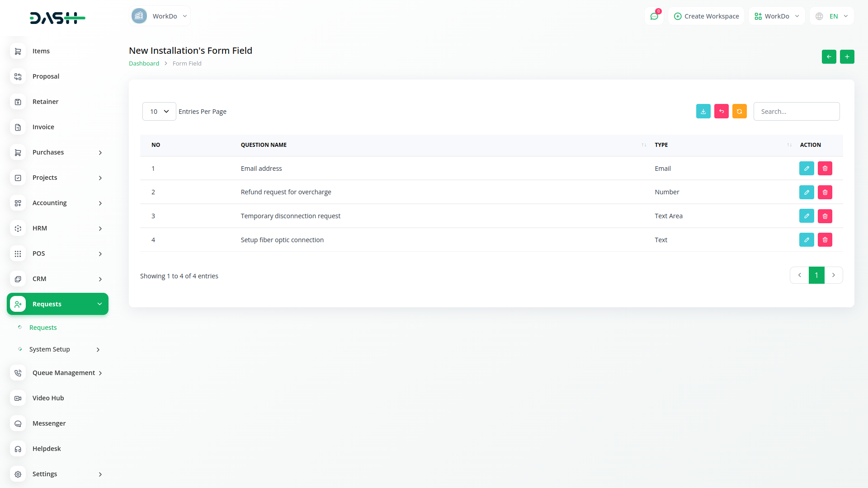Click the Dashboard breadcrumb link
Screen dimensions: 868x488
click(144, 64)
